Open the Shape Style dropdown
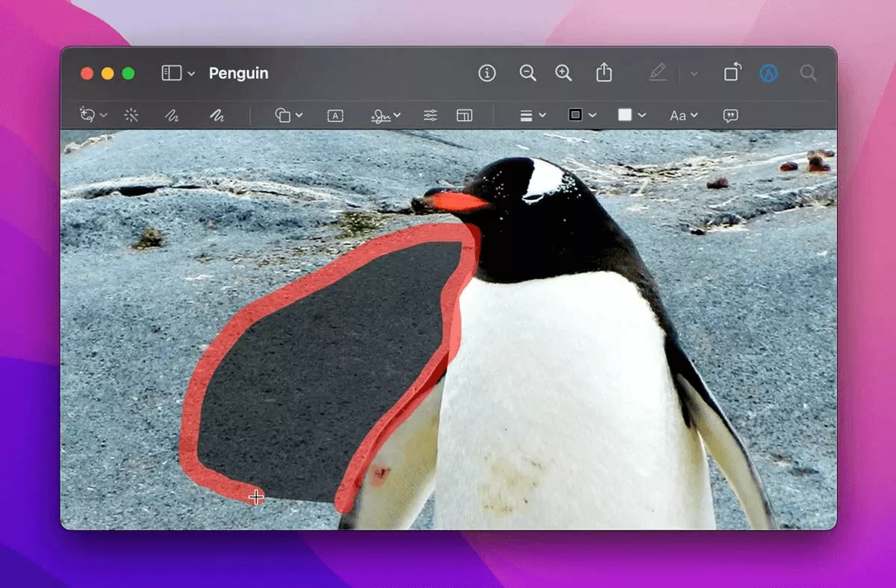896x588 pixels. (x=576, y=115)
